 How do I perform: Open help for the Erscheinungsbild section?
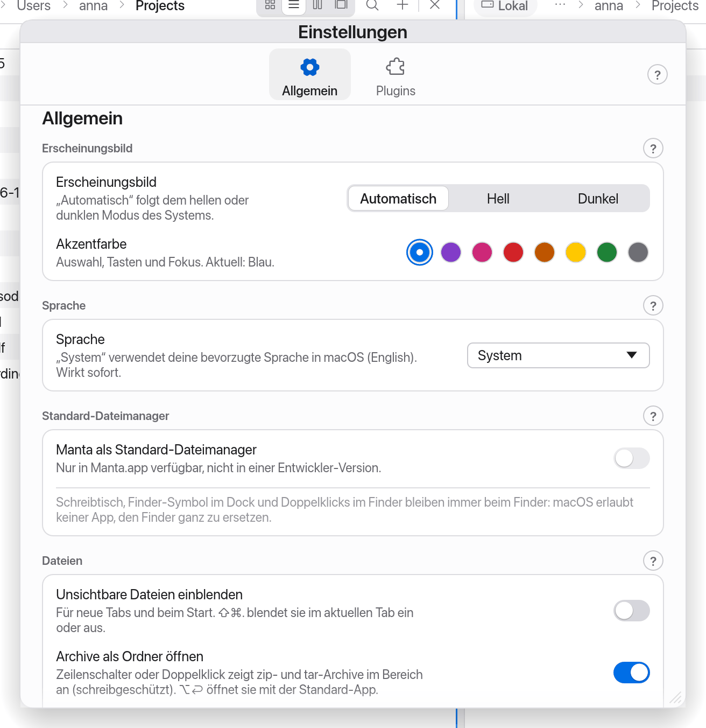coord(653,149)
